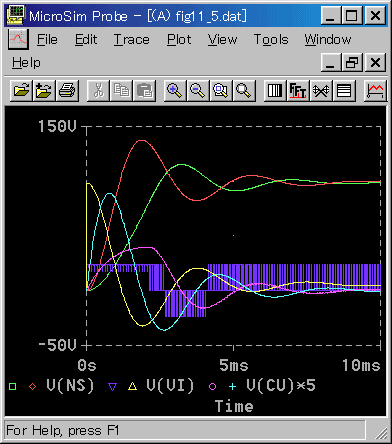Select the magenta circle legend marker
392x444 pixels.
[x=213, y=386]
